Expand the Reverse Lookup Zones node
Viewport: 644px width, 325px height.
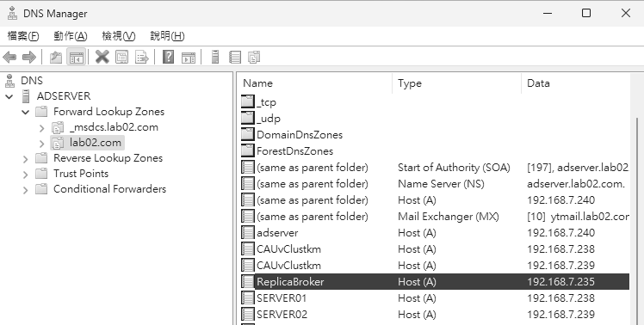26,159
